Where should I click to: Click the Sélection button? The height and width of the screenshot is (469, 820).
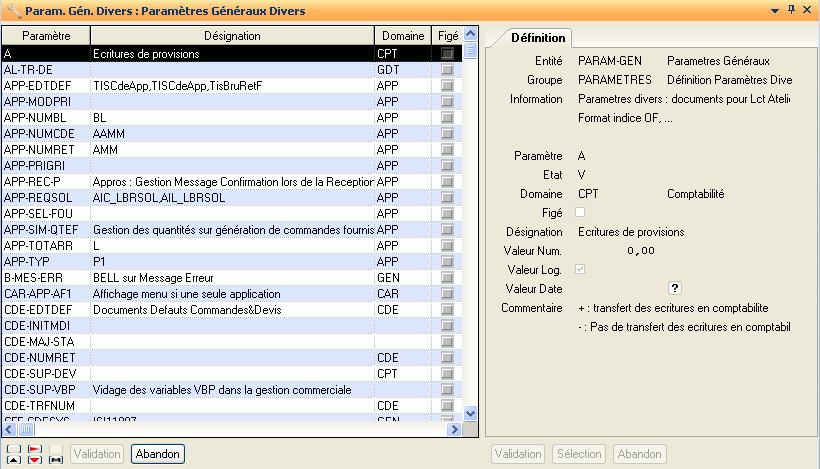point(579,454)
